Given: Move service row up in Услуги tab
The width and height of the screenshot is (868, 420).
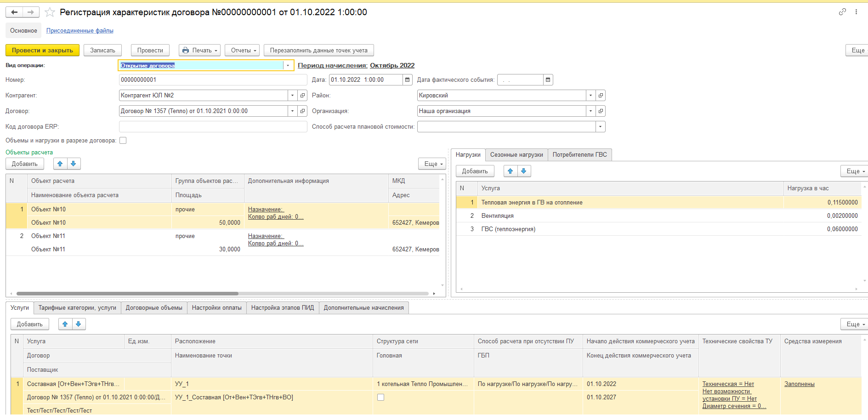Looking at the screenshot, I should [65, 324].
